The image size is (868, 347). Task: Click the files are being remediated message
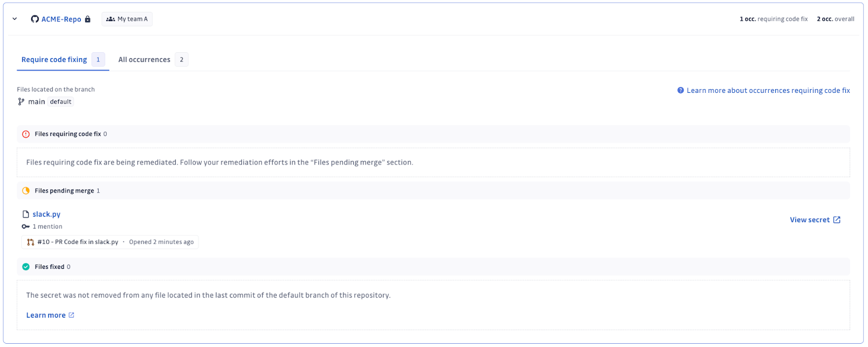(220, 162)
